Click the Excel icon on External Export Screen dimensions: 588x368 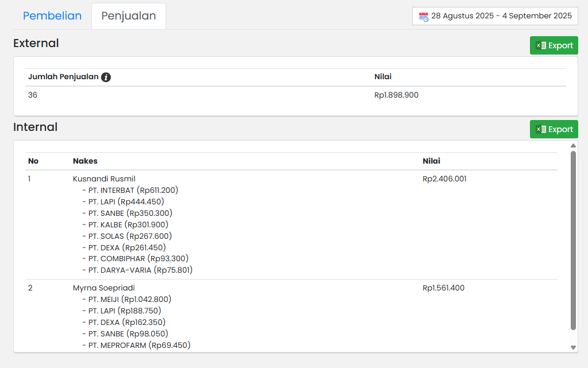tap(541, 45)
